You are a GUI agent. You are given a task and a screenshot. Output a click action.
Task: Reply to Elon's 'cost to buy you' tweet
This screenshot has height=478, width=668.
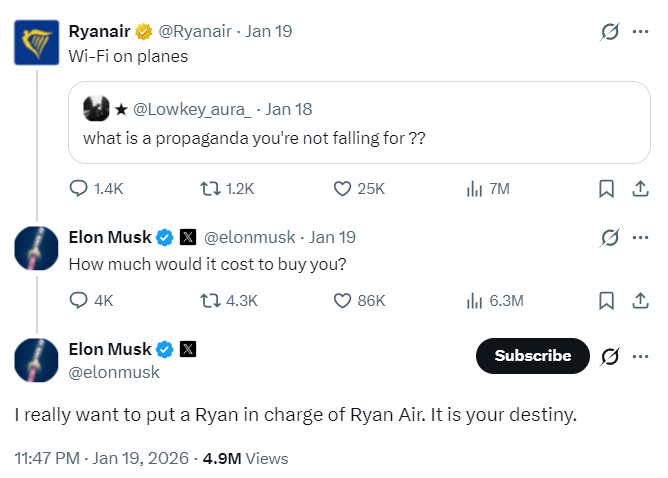79,300
